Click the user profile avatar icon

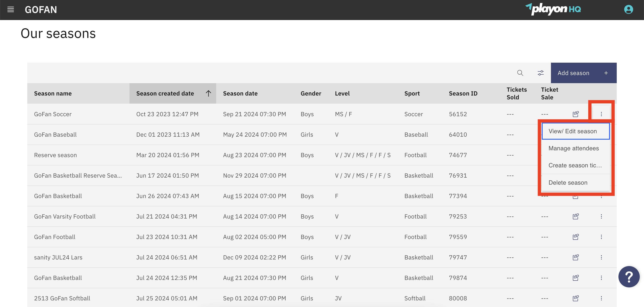628,10
